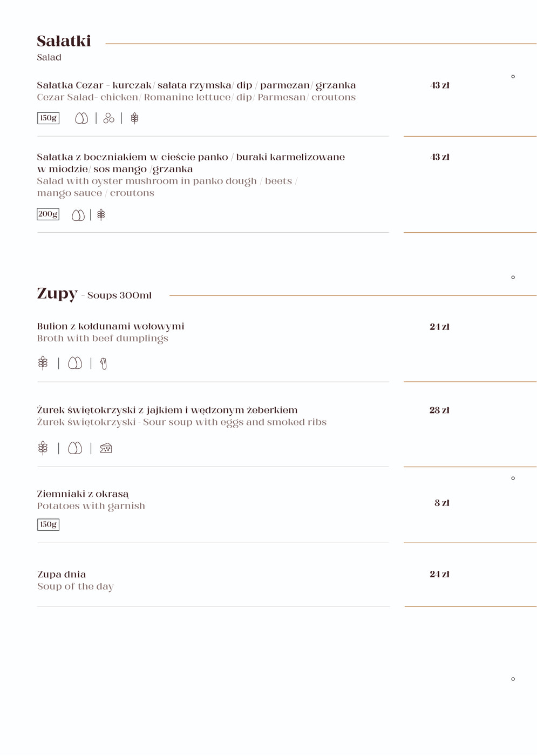This screenshot has height=756, width=537.
Task: Click the three-circles allergen icon under Cezar salad
Action: click(109, 118)
